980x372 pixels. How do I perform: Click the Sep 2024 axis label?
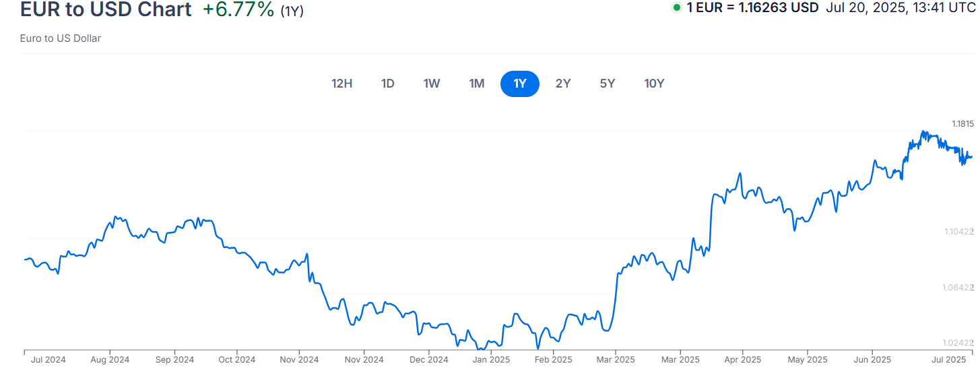174,360
